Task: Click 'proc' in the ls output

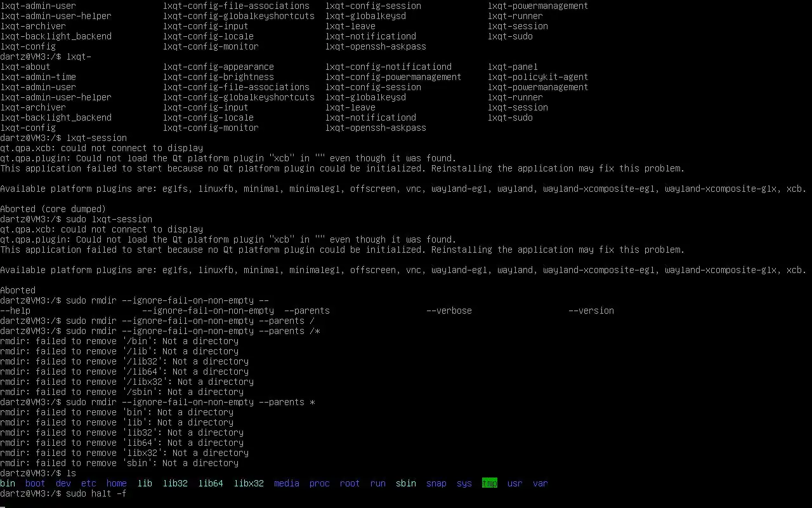Action: coord(320,483)
